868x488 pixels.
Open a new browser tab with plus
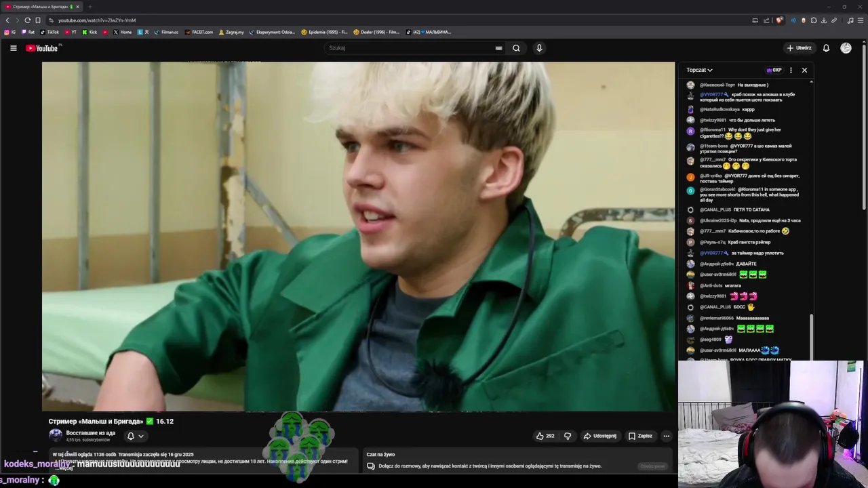point(90,7)
